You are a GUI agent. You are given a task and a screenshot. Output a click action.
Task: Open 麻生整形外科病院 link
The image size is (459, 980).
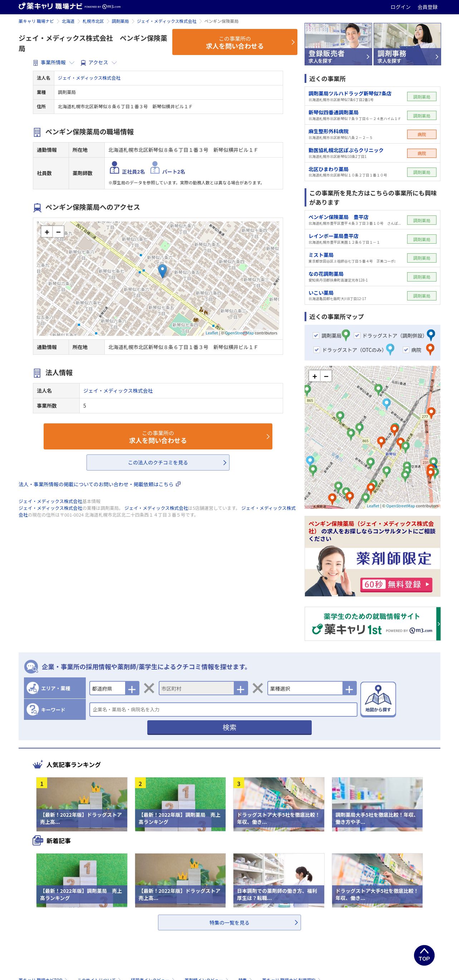[329, 131]
